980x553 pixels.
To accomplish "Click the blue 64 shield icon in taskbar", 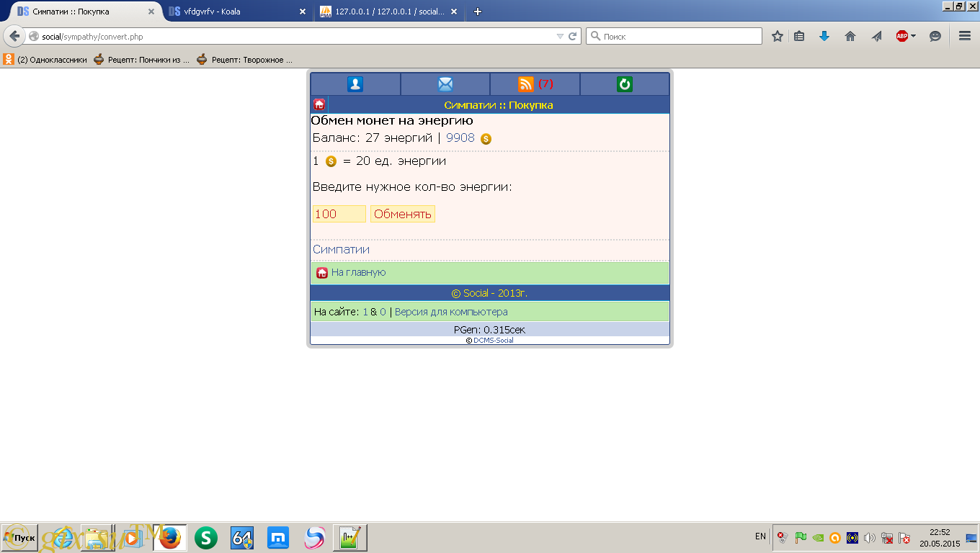I will click(x=242, y=538).
